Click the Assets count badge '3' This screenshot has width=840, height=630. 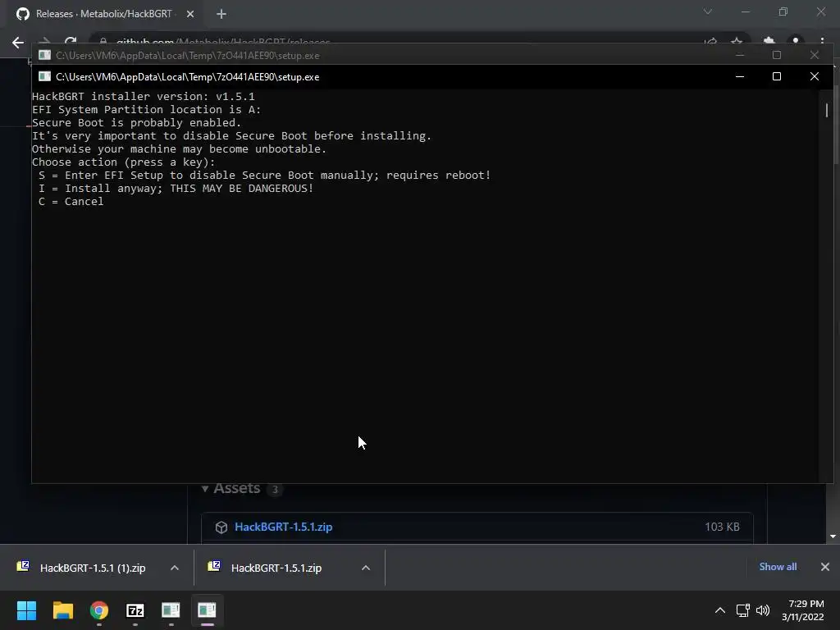pos(275,489)
